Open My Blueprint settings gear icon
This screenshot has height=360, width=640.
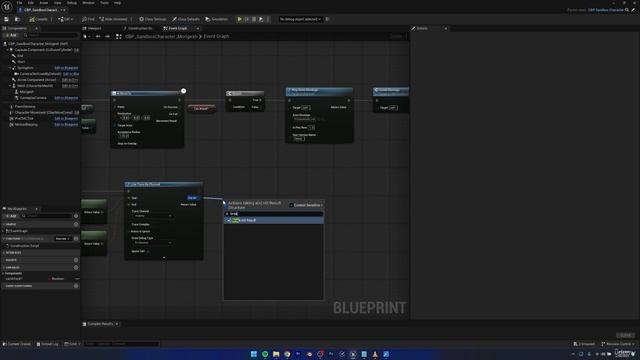76,216
